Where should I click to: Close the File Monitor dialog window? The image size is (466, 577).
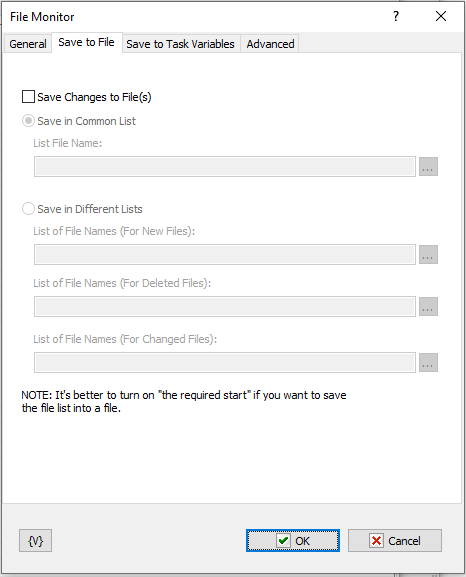point(441,16)
